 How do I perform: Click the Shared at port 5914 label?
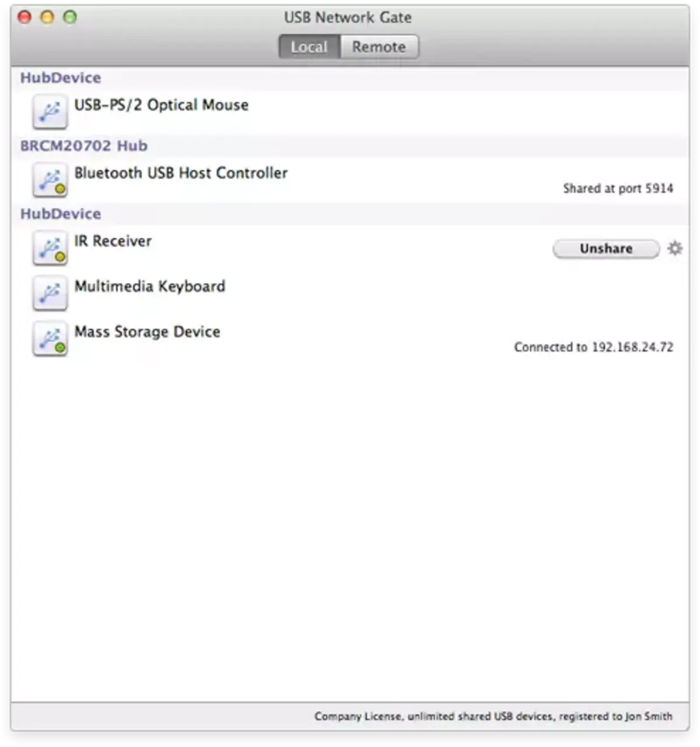(x=618, y=188)
